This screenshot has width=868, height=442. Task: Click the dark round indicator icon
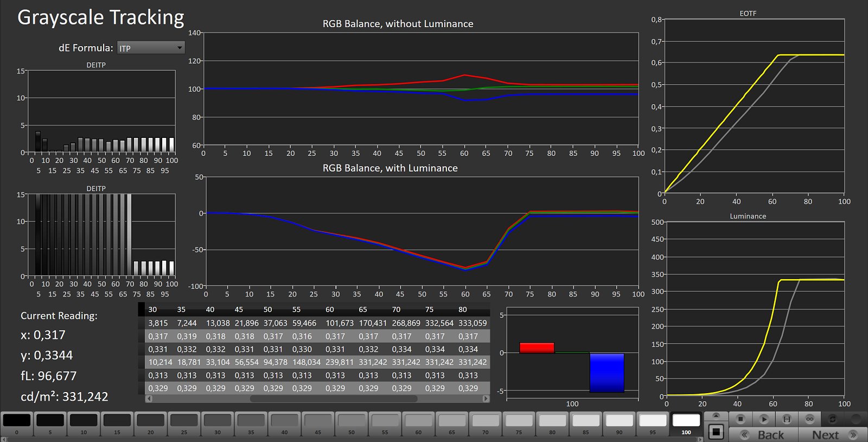(x=856, y=419)
